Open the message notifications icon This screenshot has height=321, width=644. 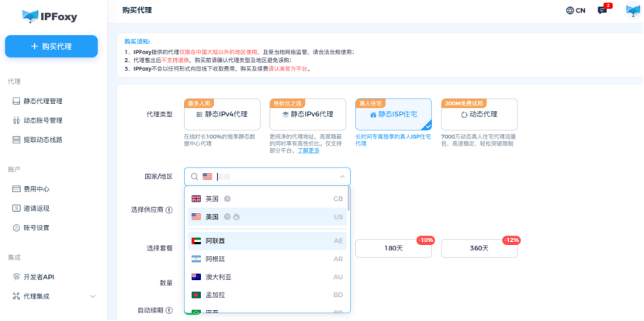[602, 11]
